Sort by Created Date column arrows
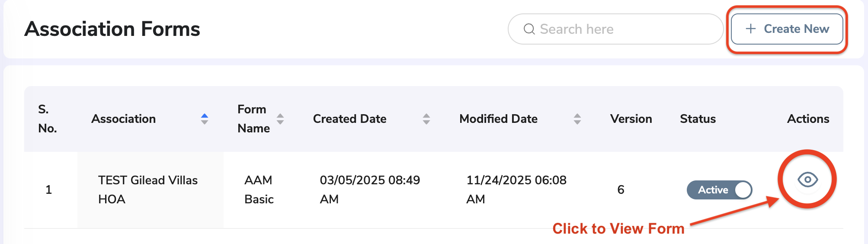Viewport: 868px width, 244px height. 426,119
